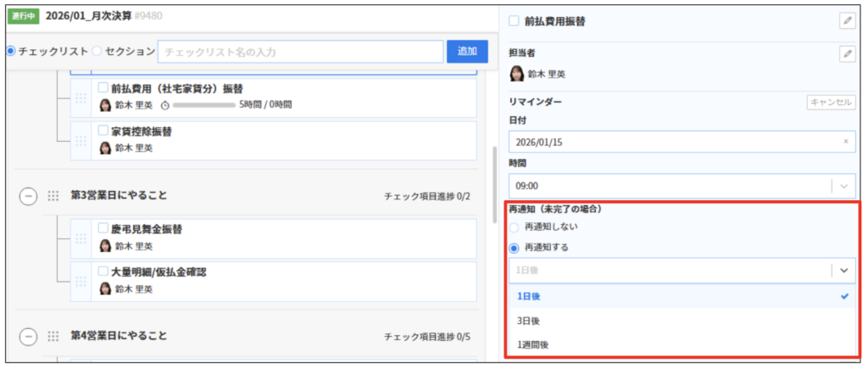Click the キャンセル button in reminder section
Image resolution: width=868 pixels, height=369 pixels.
tap(830, 102)
